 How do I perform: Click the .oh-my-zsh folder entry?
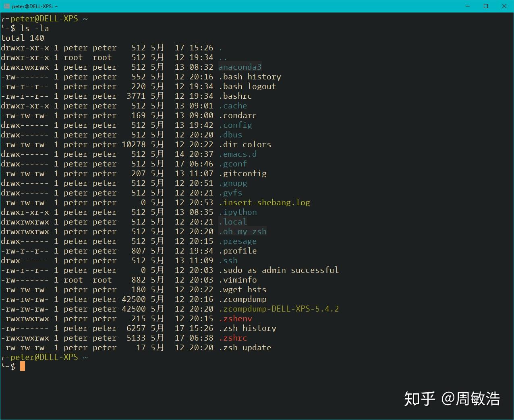point(242,231)
